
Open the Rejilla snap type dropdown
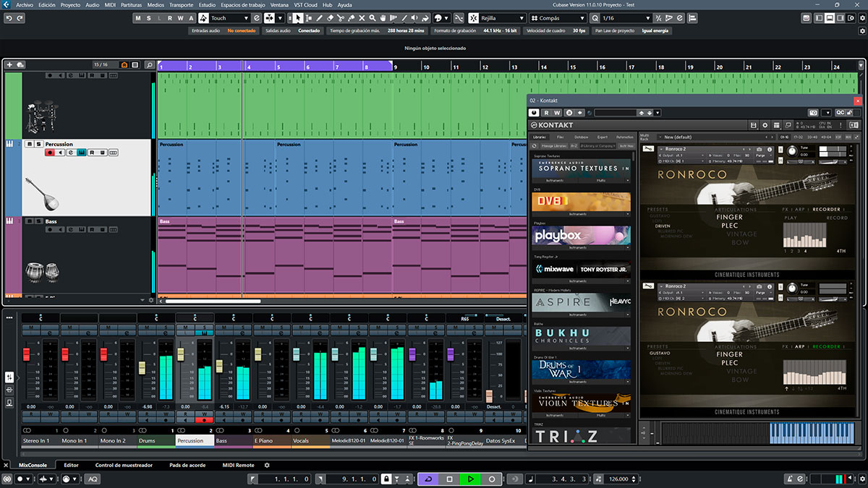click(x=503, y=18)
